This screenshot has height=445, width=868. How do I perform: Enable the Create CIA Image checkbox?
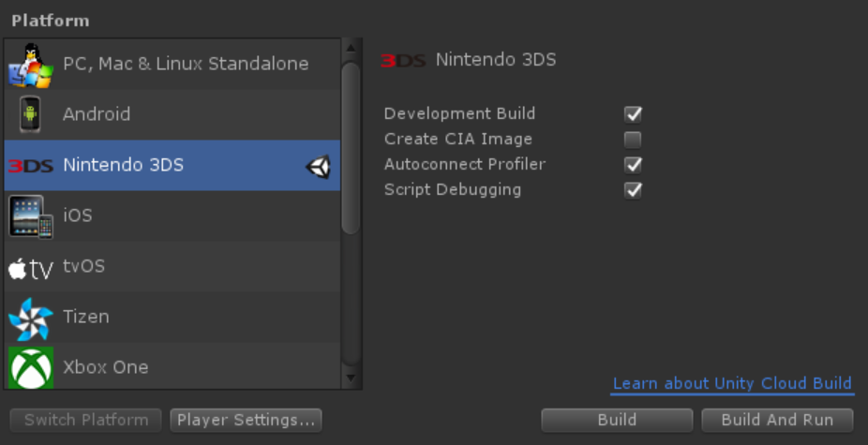pos(633,140)
